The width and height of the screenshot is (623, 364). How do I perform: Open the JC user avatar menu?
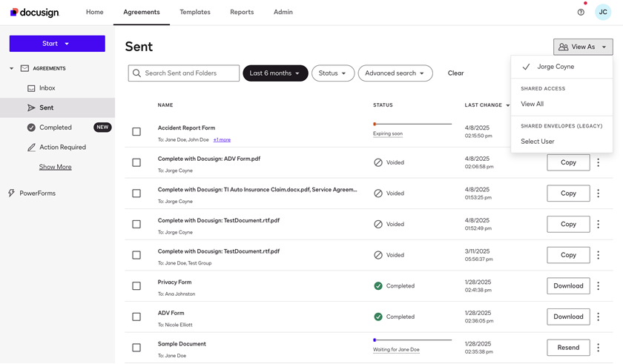click(x=603, y=13)
